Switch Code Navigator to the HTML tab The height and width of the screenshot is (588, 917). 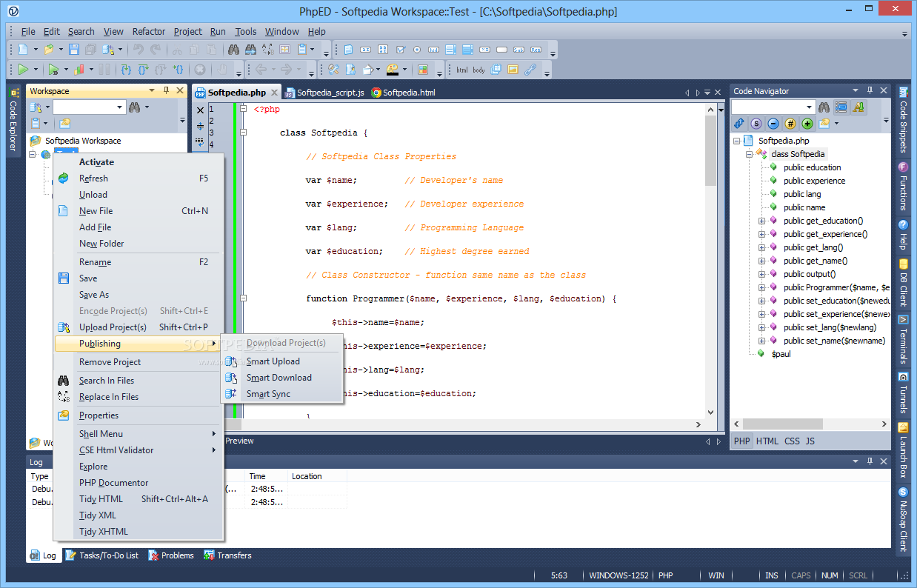tap(767, 441)
